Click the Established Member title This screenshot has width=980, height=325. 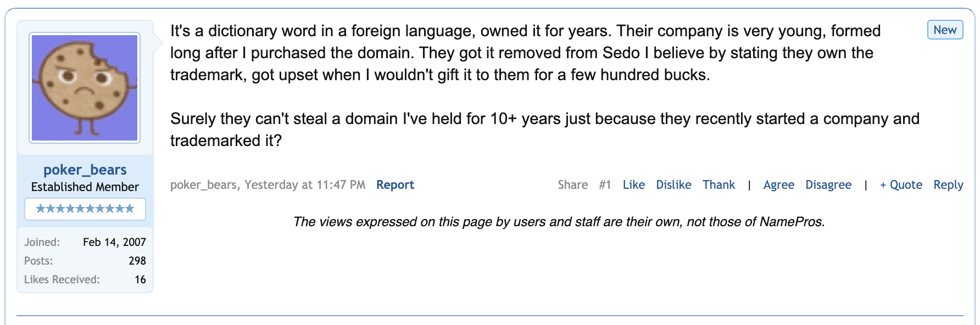85,187
